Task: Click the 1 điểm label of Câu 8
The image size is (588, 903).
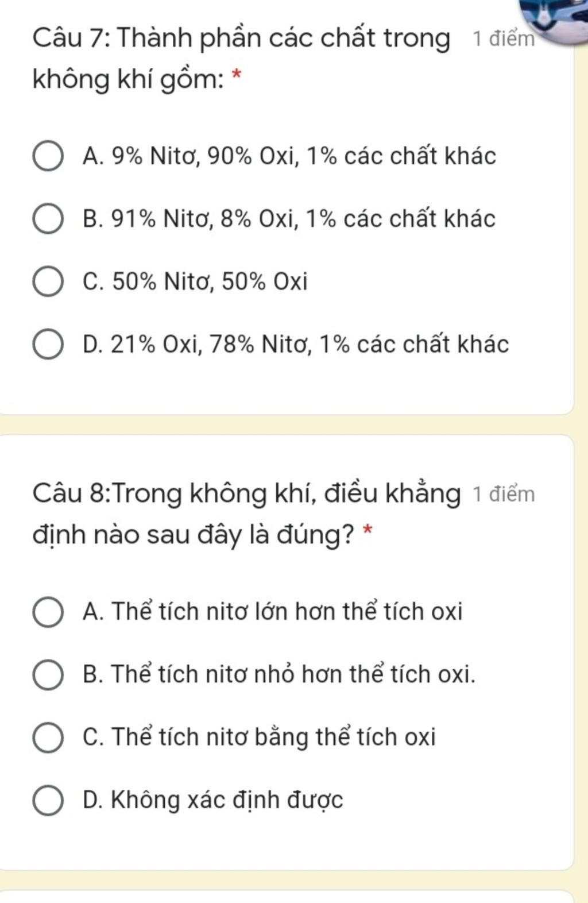Action: pos(504,494)
